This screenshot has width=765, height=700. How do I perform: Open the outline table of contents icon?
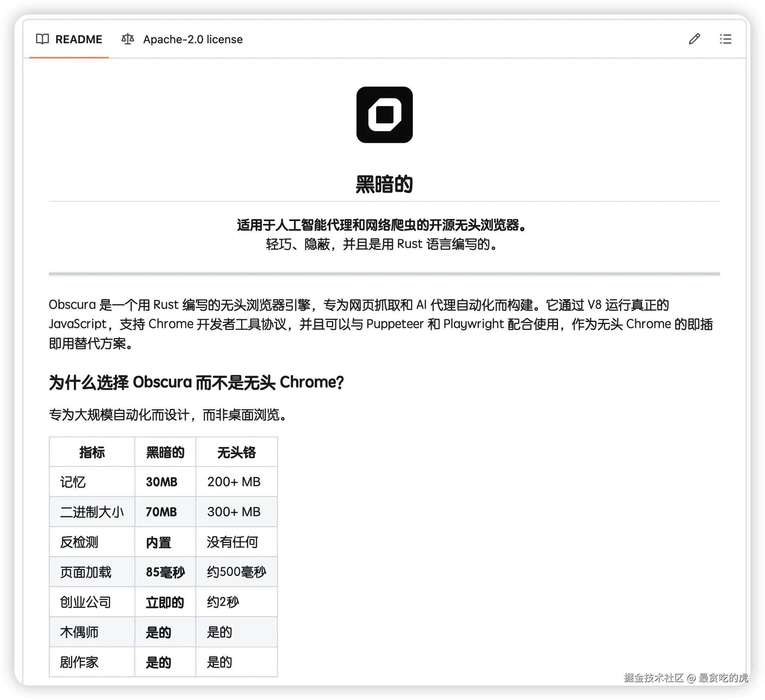pyautogui.click(x=725, y=39)
